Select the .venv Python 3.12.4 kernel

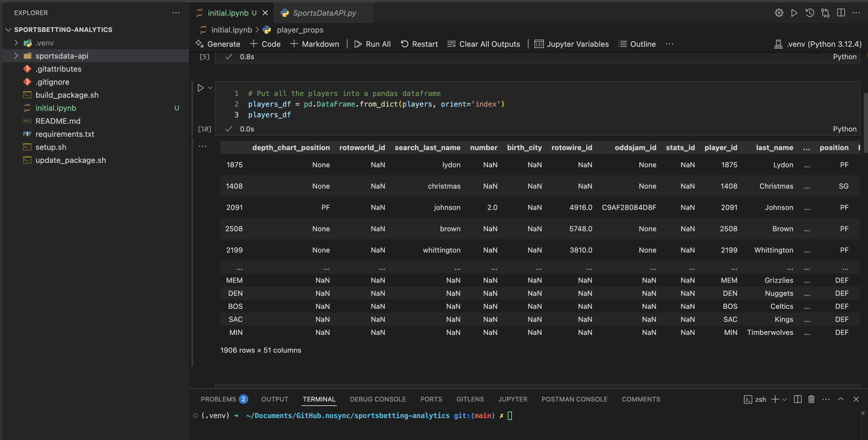tap(817, 44)
